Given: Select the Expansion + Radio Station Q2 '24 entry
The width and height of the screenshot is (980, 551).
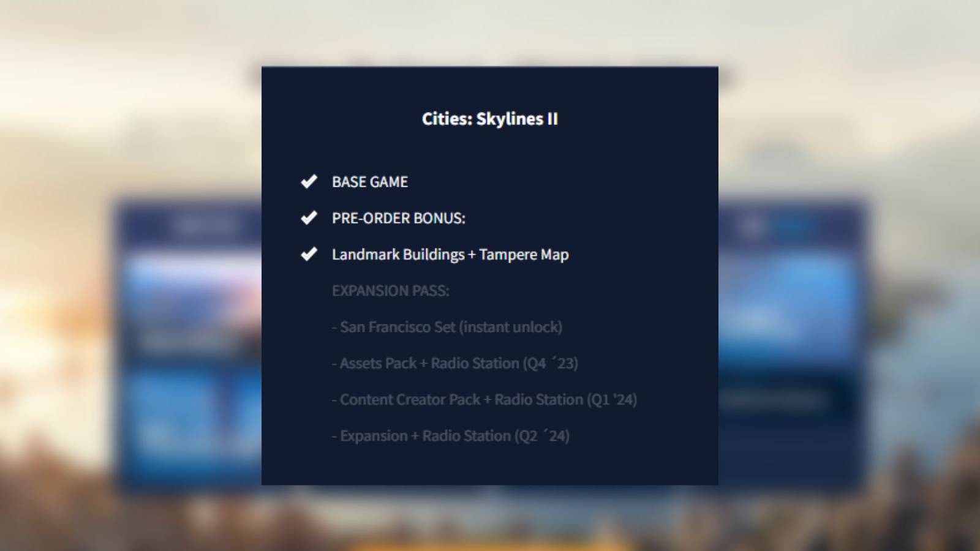Looking at the screenshot, I should pos(450,436).
